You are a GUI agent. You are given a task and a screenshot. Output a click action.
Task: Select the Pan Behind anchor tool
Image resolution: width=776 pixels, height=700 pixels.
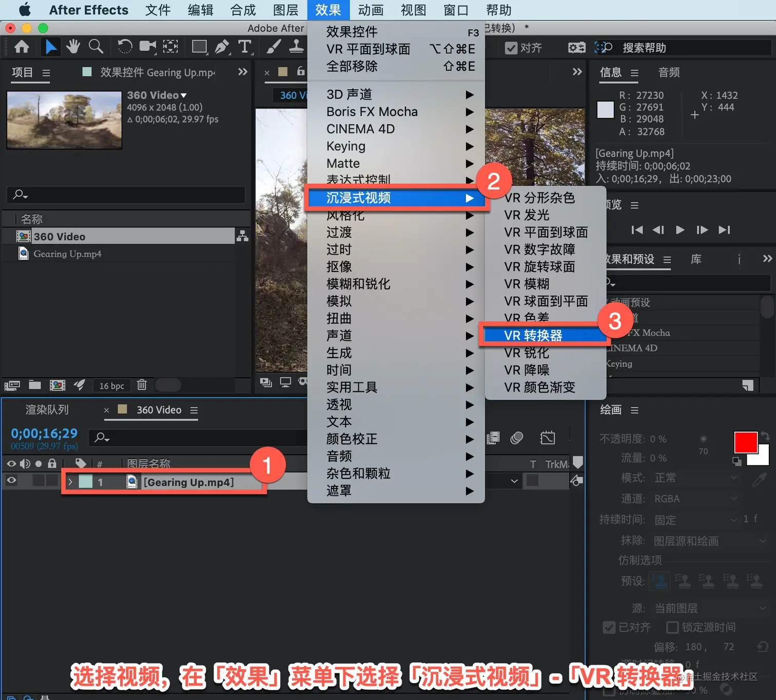point(170,47)
